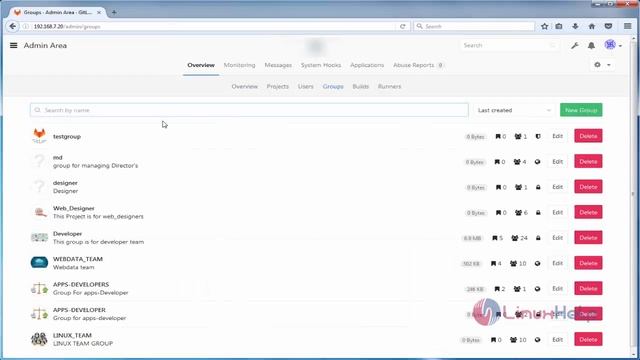Screen dimensions: 640x360
Task: Click the lock visibility icon in designer row
Action: (x=538, y=187)
